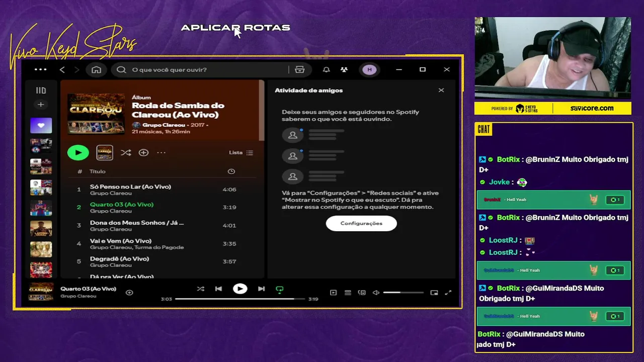Click the duration clock column header
The image size is (644, 362).
231,171
